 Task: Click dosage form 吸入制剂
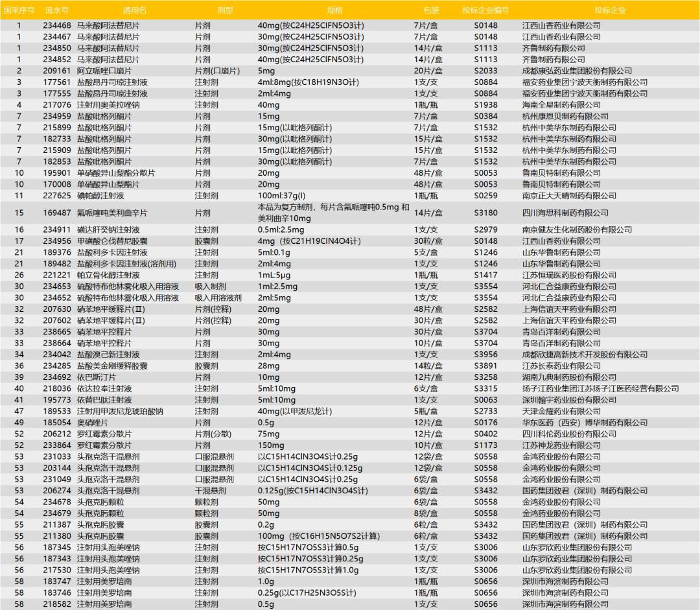[x=210, y=287]
